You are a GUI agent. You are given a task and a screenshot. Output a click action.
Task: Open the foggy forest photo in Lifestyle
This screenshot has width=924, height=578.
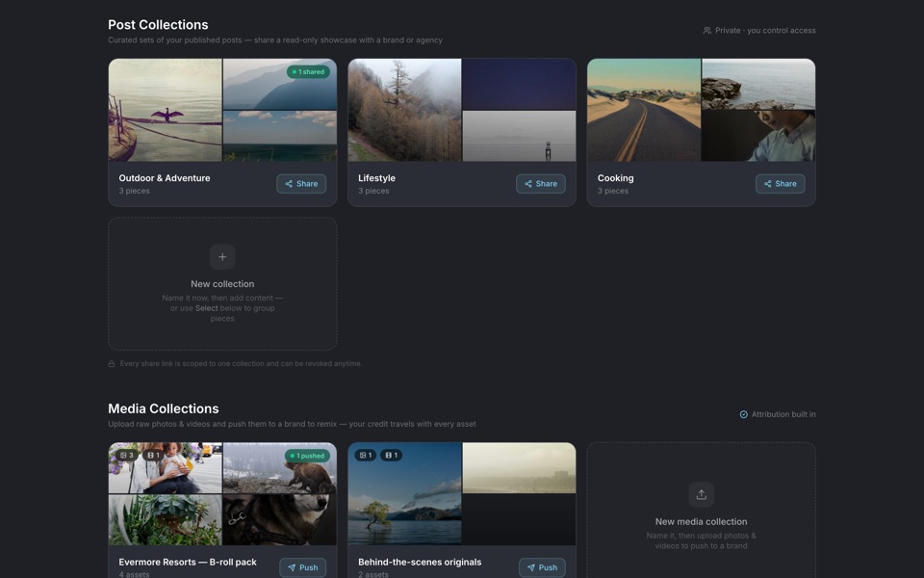(x=405, y=110)
